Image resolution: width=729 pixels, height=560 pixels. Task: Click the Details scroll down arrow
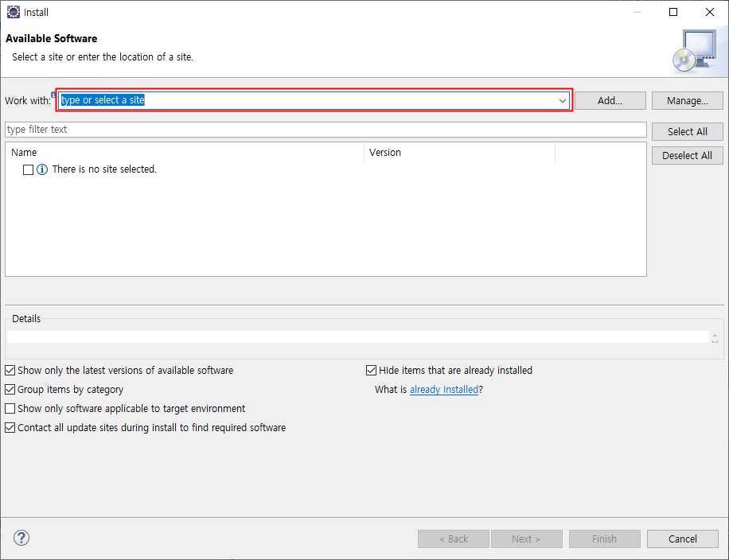[x=715, y=340]
